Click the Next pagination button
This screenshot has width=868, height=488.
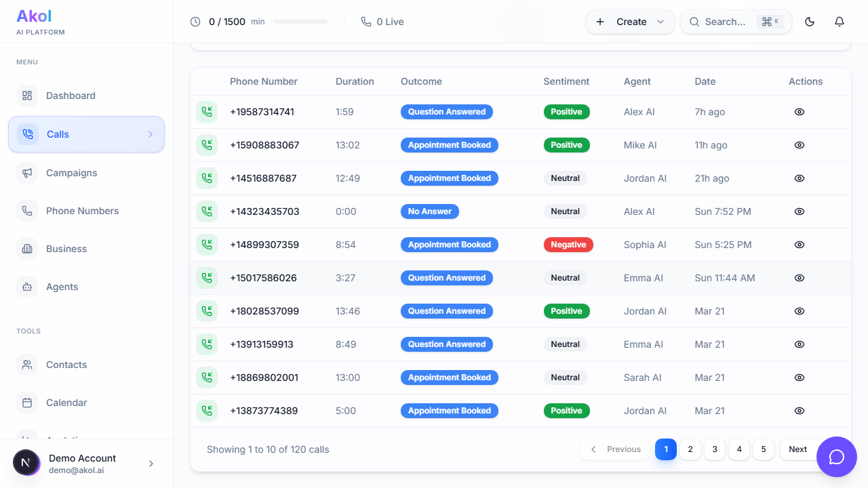797,449
